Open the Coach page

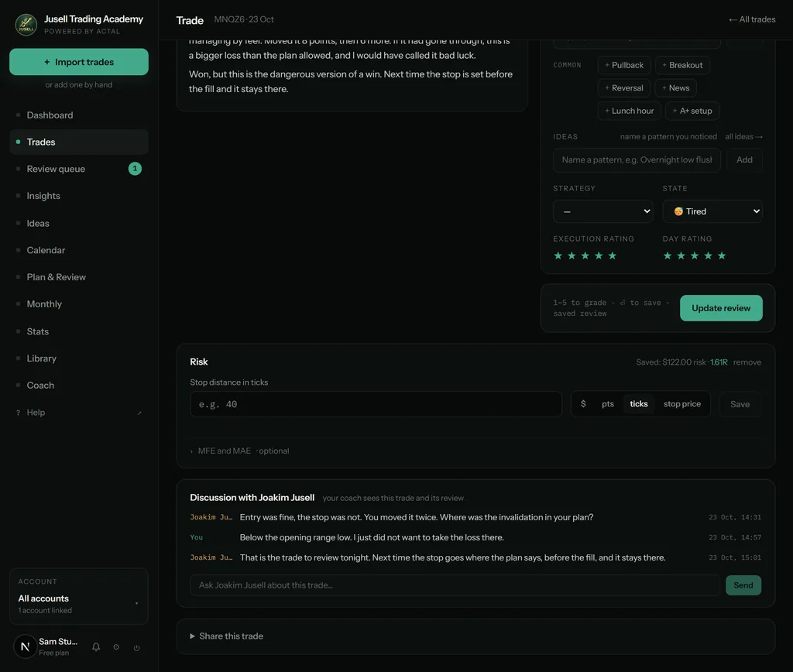pos(79,386)
